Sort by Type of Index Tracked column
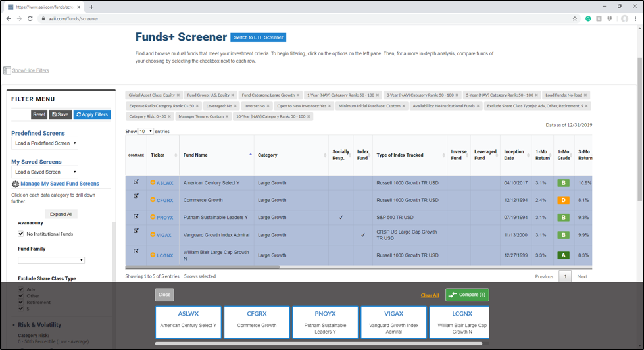The image size is (644, 350). tap(409, 155)
